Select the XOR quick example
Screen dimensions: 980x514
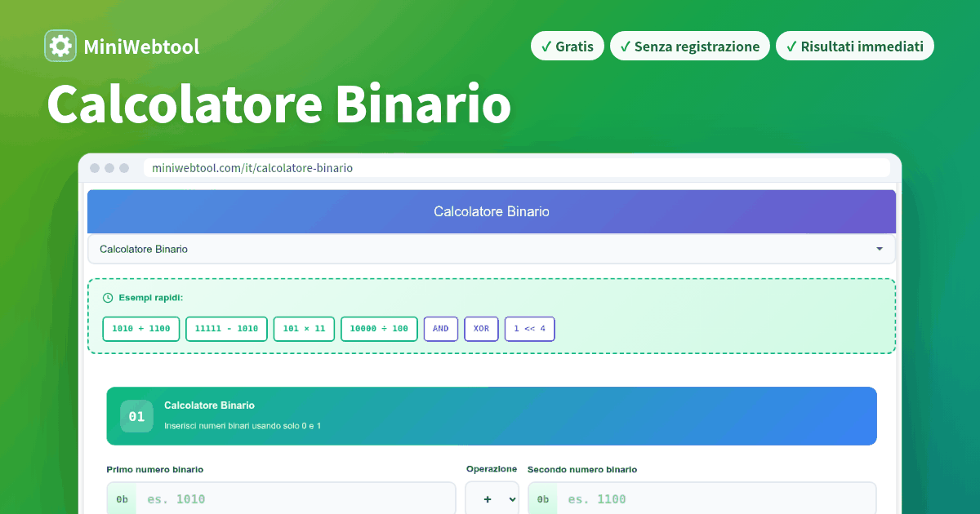481,329
